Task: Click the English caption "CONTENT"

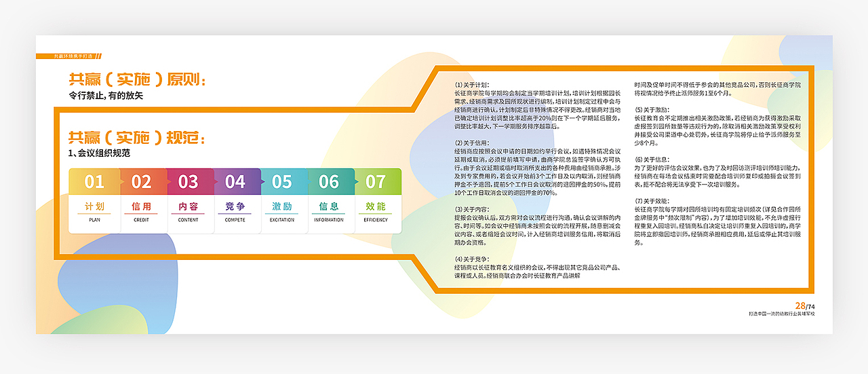Action: pyautogui.click(x=188, y=220)
